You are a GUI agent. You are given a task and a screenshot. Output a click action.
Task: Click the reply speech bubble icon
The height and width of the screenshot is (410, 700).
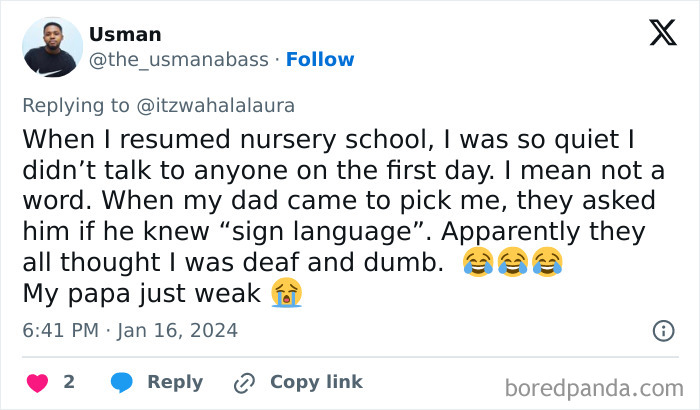pos(122,382)
